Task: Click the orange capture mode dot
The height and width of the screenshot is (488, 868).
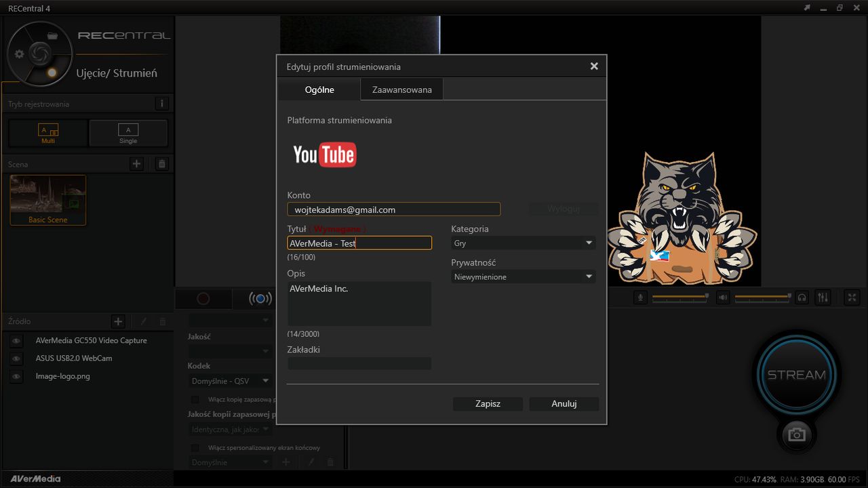Action: [x=52, y=72]
